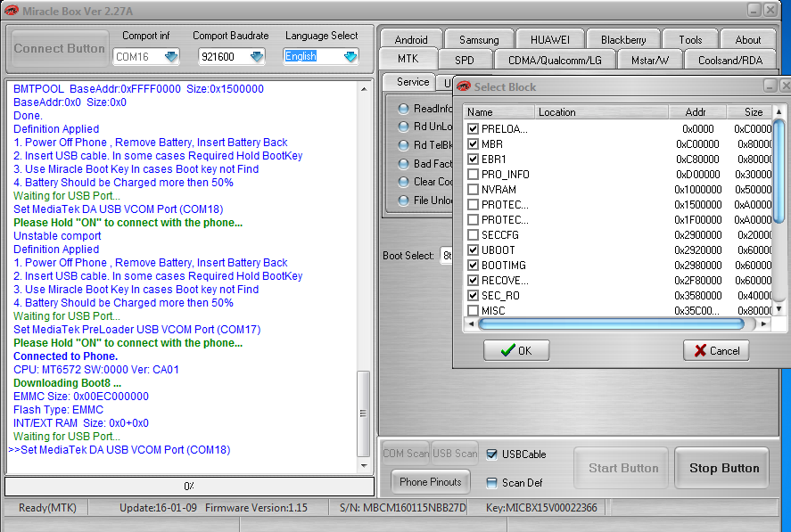Click the Name column header

click(x=499, y=112)
